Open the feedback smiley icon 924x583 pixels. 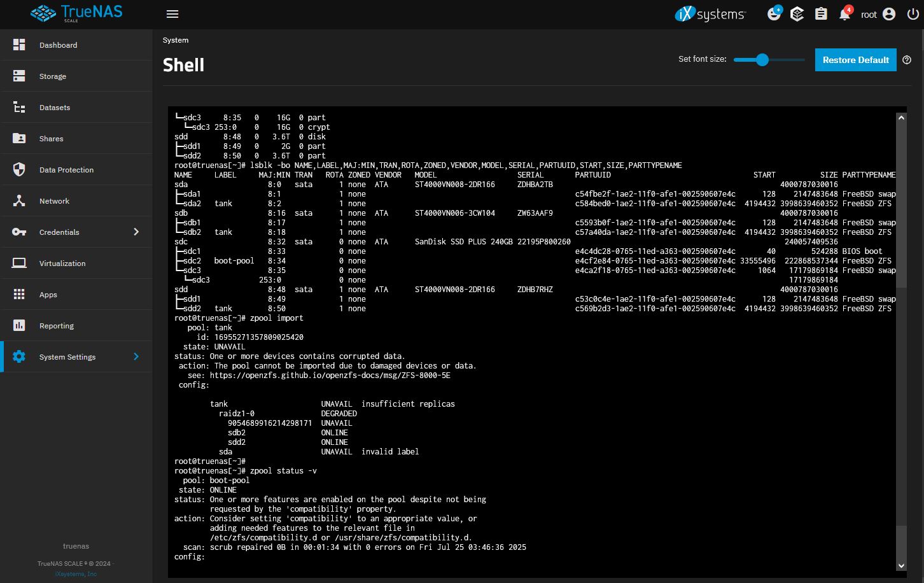click(x=774, y=14)
